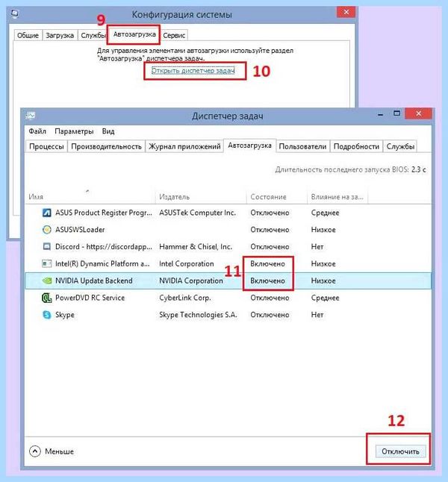Select the Автозагрузка tab in Task Manager
Image resolution: width=448 pixels, height=482 pixels.
tap(249, 145)
